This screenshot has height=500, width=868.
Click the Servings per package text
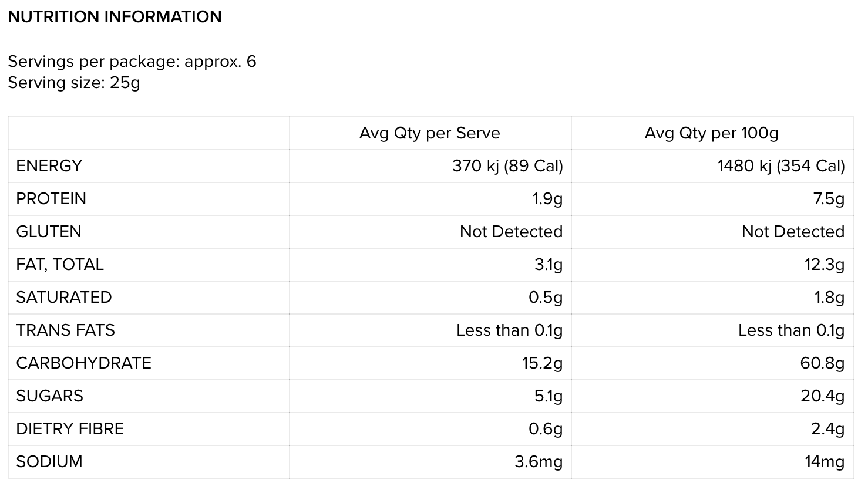[132, 61]
